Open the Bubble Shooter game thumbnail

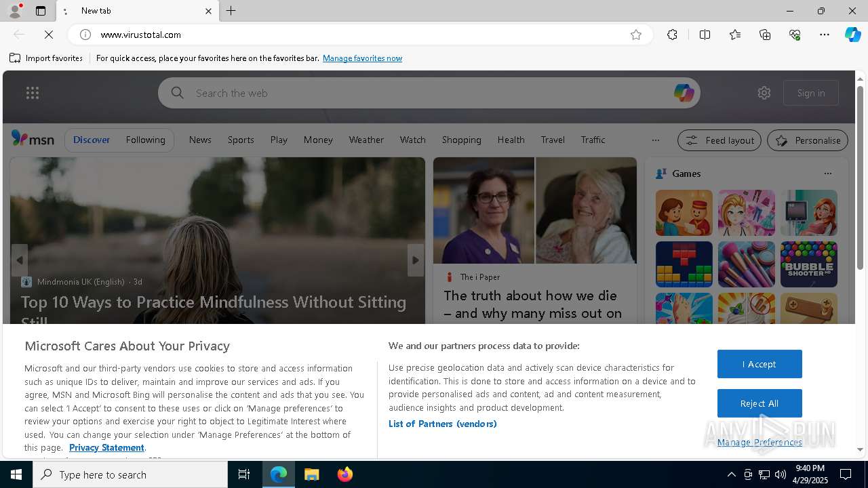(809, 264)
